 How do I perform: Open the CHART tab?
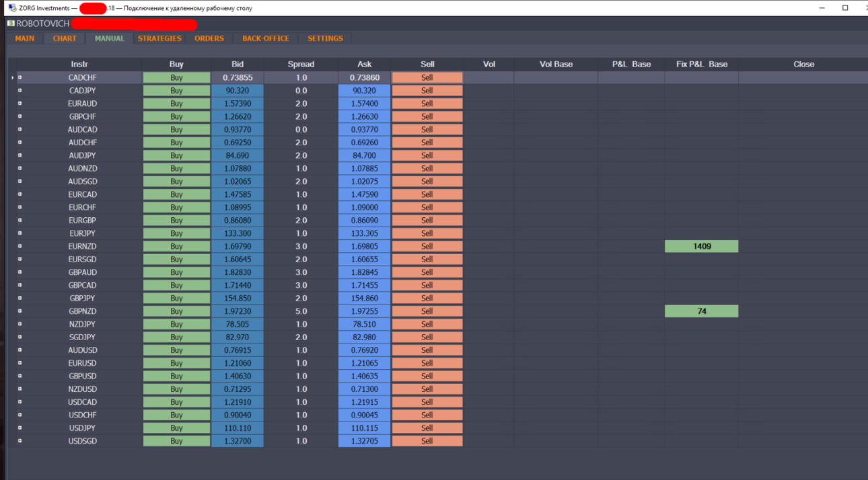(x=65, y=38)
